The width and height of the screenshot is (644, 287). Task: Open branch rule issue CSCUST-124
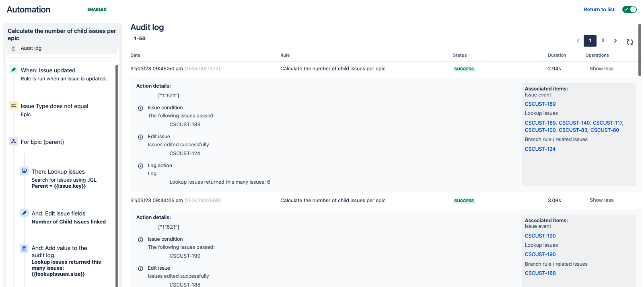tap(540, 149)
